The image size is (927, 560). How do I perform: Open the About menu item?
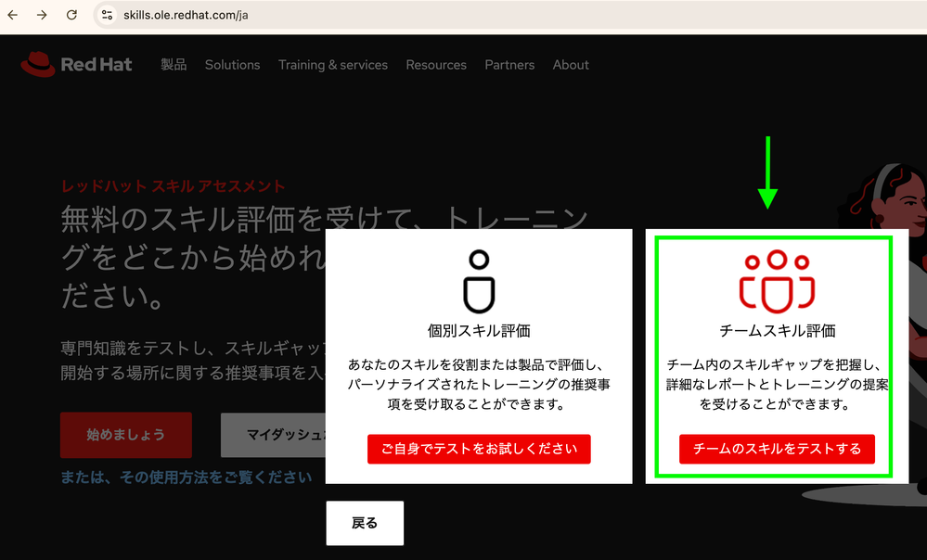571,65
